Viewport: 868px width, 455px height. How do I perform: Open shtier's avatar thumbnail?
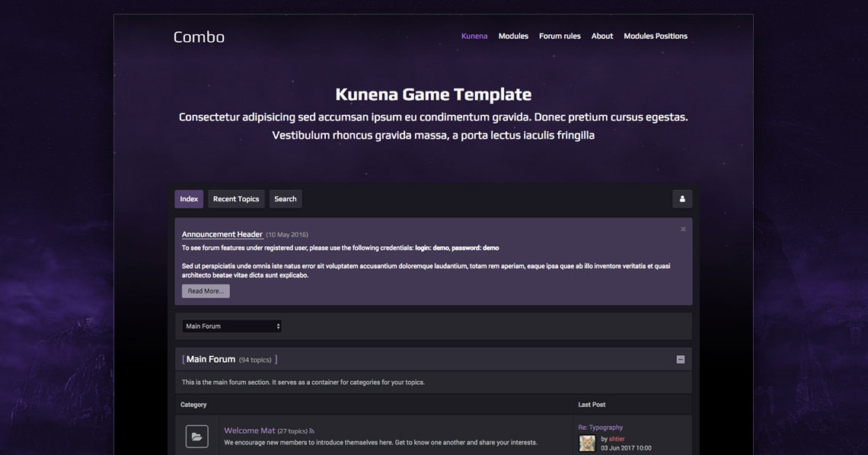587,443
